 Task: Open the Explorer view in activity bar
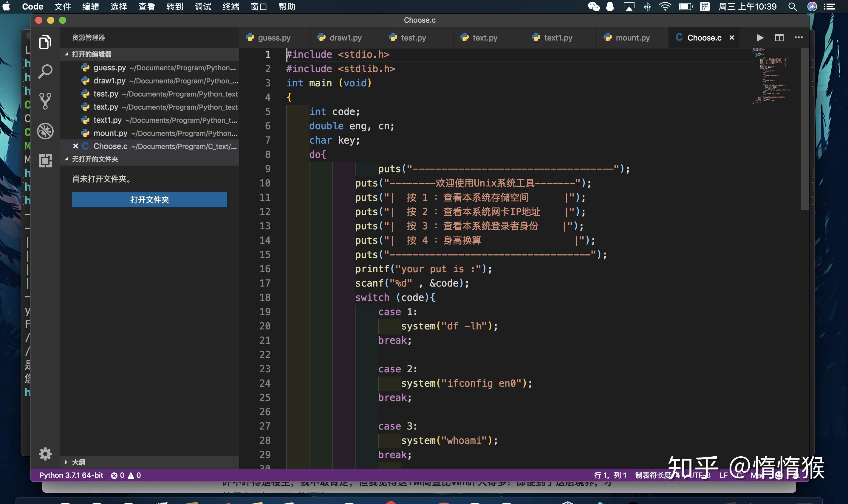(45, 43)
